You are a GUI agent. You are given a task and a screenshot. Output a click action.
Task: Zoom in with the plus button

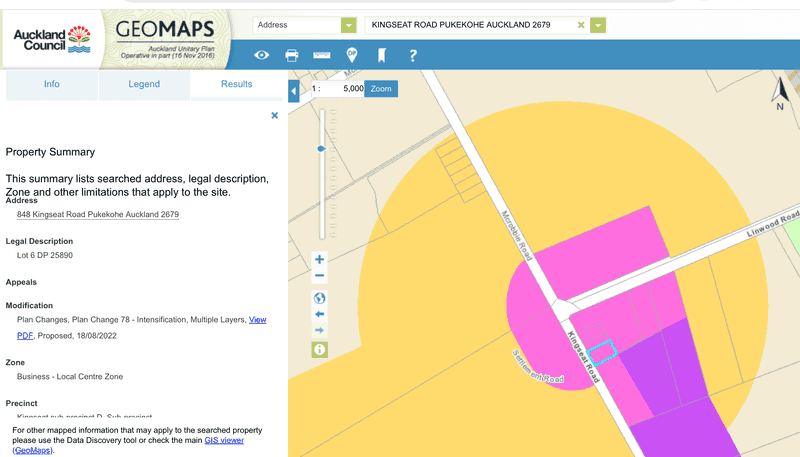320,259
